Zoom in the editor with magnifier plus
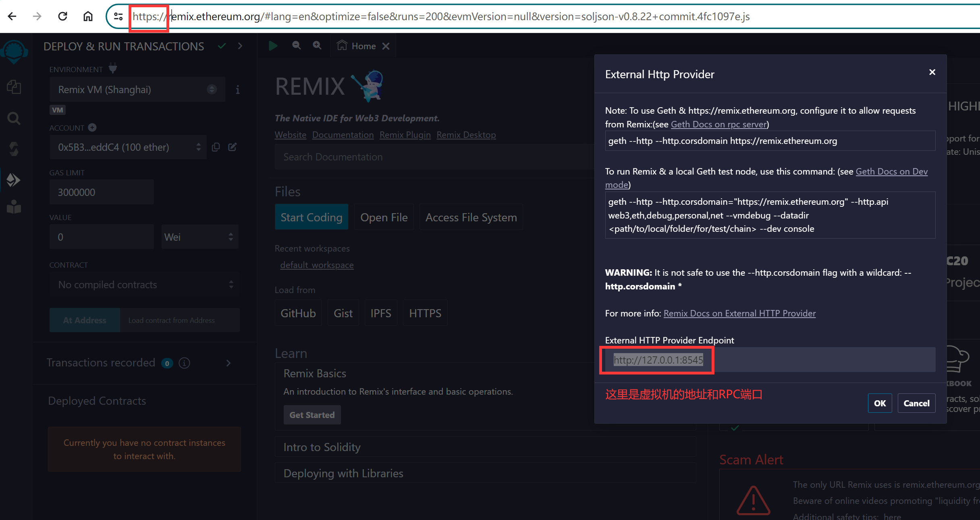 coord(317,46)
